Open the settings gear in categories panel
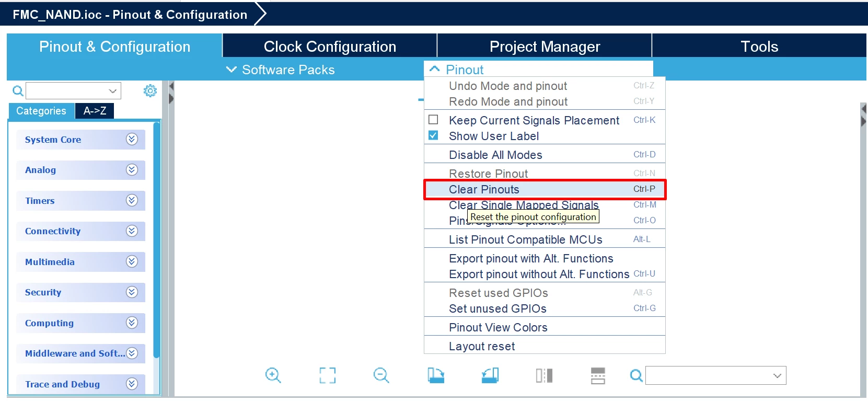This screenshot has width=868, height=401. (150, 91)
